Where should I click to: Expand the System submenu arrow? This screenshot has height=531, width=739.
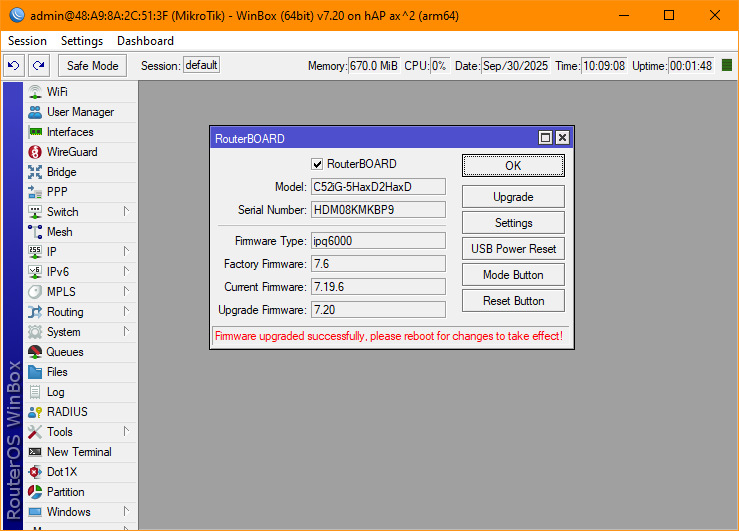pos(126,331)
